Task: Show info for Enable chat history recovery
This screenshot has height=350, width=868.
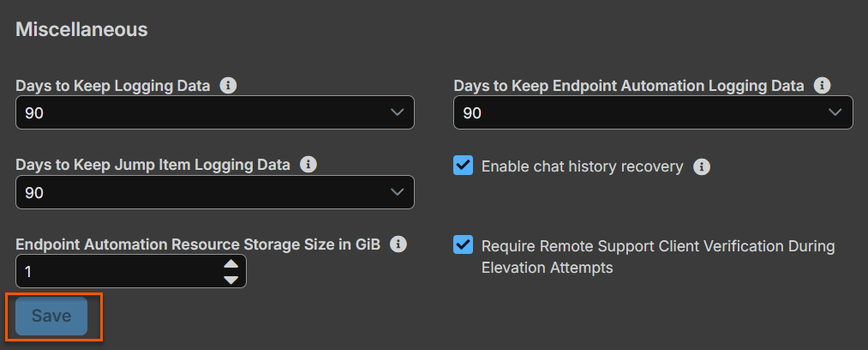Action: click(x=701, y=166)
